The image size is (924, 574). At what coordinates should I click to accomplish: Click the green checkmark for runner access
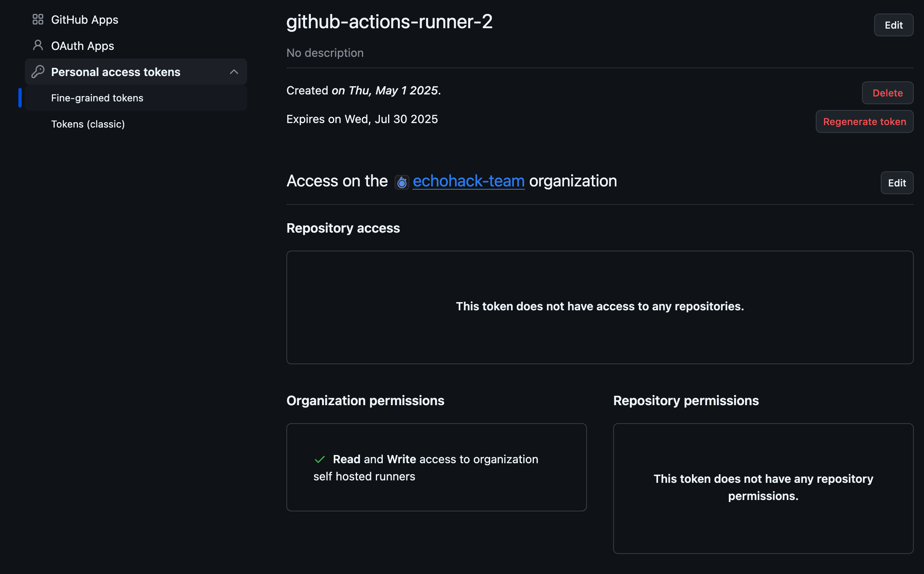click(x=320, y=460)
